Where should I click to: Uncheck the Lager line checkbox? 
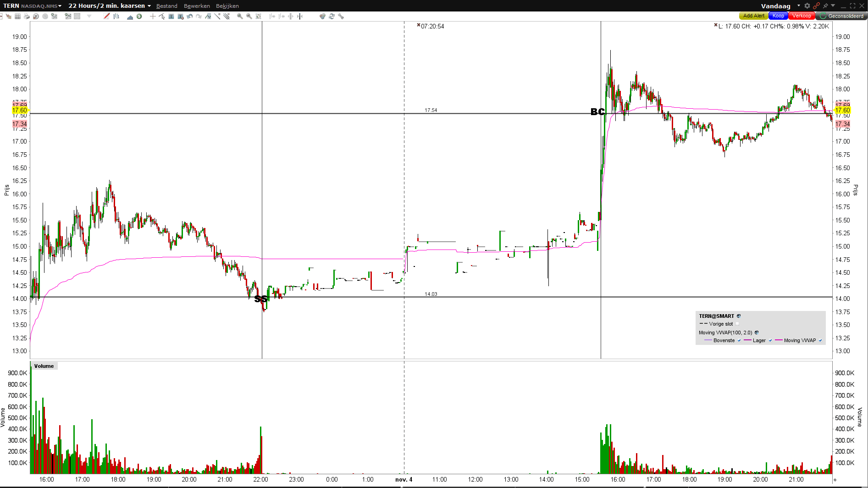pos(770,340)
